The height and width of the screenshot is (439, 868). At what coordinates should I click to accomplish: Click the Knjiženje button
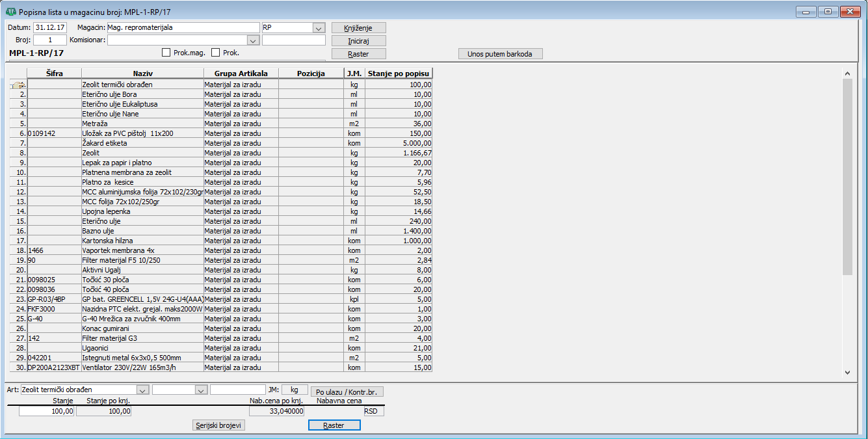358,28
